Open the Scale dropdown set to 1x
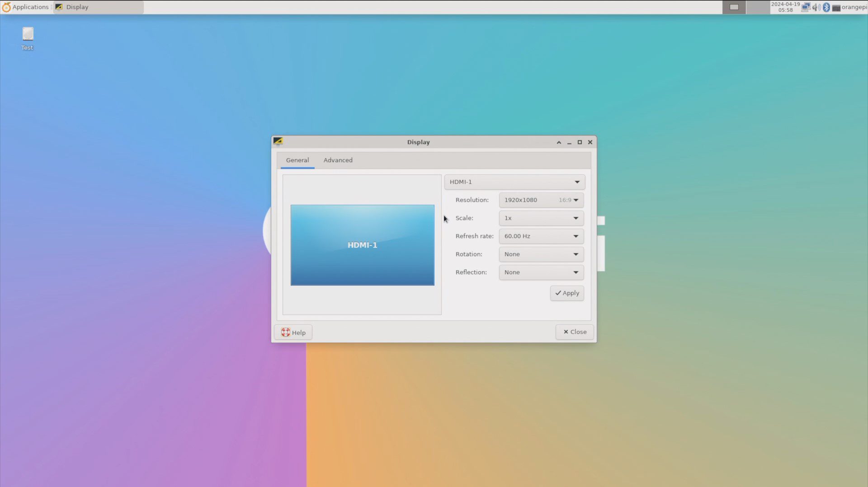868x487 pixels. point(541,218)
